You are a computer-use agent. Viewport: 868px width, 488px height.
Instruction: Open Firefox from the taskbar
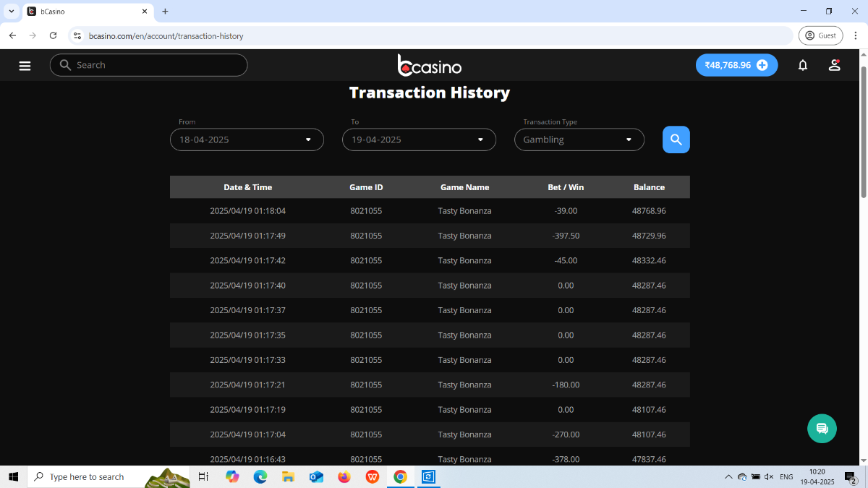(344, 477)
